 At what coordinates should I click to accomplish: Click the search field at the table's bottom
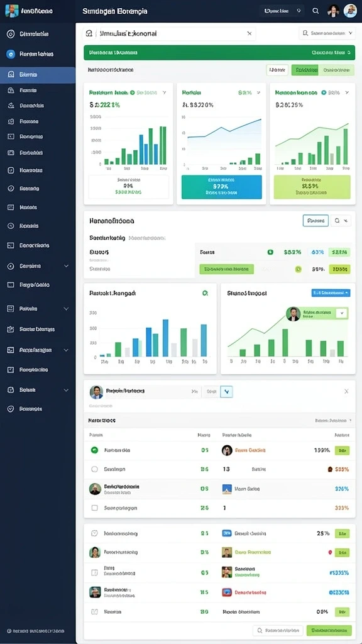point(278,630)
